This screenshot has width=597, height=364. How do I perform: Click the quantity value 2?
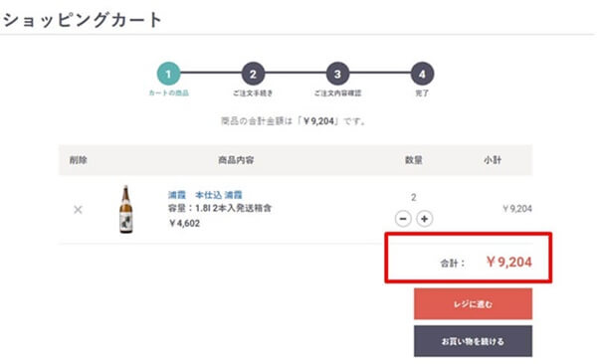tap(414, 197)
